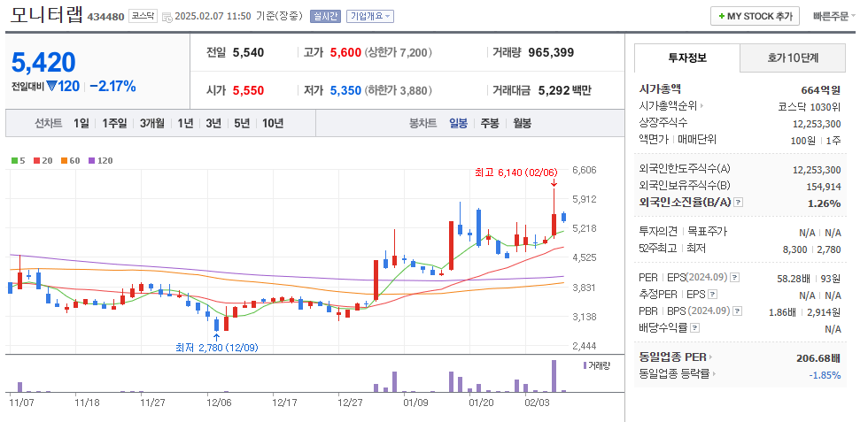Select the 1일 line chart period
The width and height of the screenshot is (868, 422).
(x=81, y=123)
